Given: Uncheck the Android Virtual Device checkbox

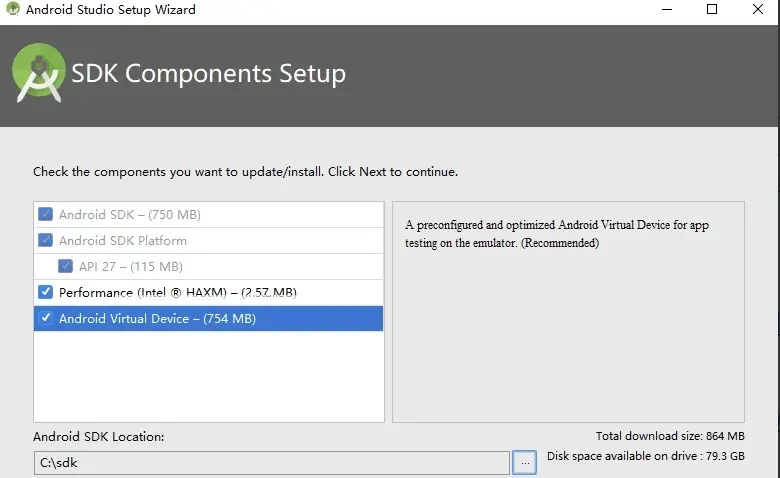Looking at the screenshot, I should pos(45,318).
